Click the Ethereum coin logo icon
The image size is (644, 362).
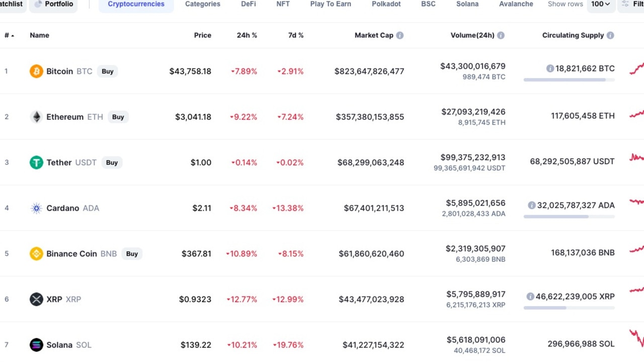click(36, 117)
